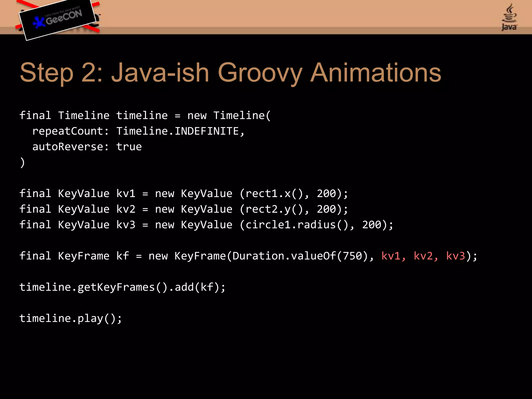This screenshot has width=532, height=399.
Task: Click 'Duration.valueOf(750)' in the KeyFrame line
Action: tap(300, 256)
